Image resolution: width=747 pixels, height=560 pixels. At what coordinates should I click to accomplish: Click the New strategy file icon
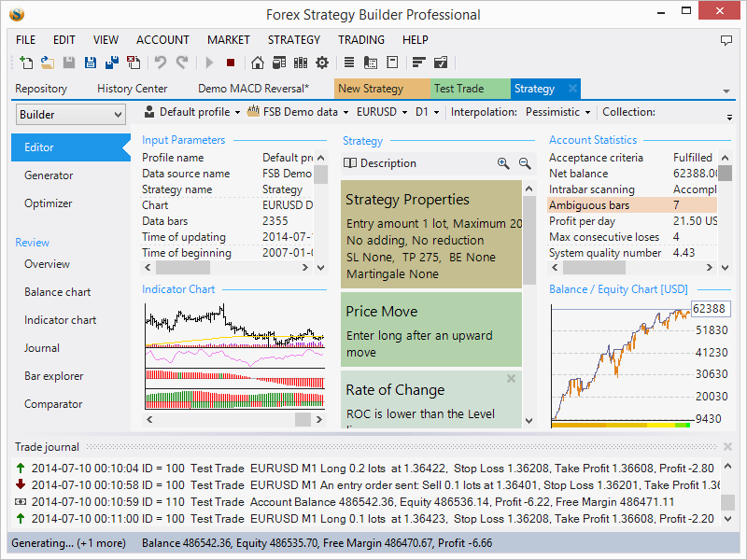pos(26,63)
